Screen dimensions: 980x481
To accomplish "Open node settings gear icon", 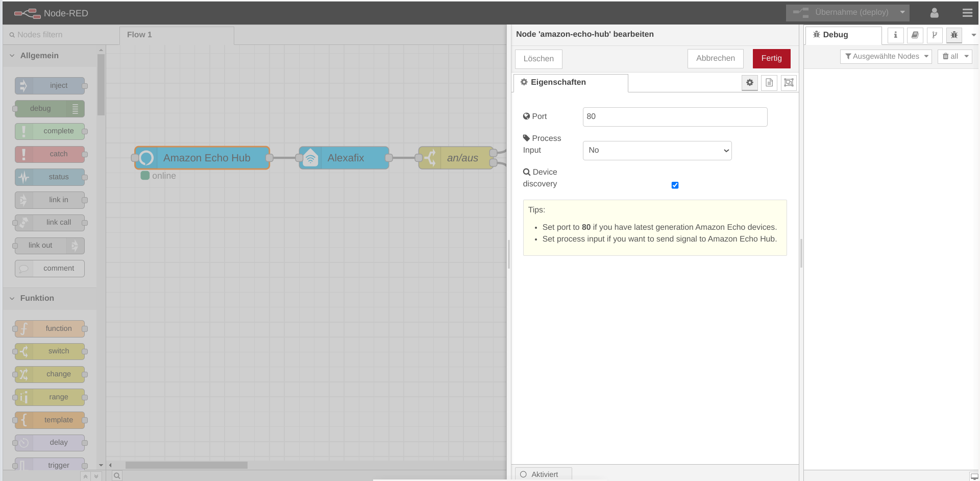I will pos(749,83).
